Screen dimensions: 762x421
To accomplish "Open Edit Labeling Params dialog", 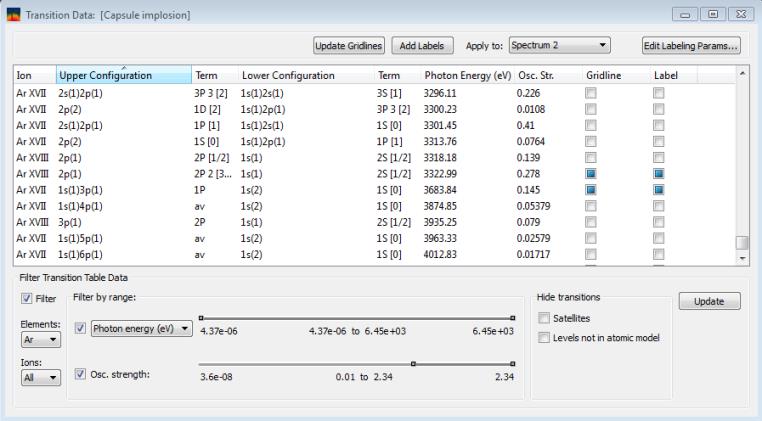I will (x=692, y=46).
